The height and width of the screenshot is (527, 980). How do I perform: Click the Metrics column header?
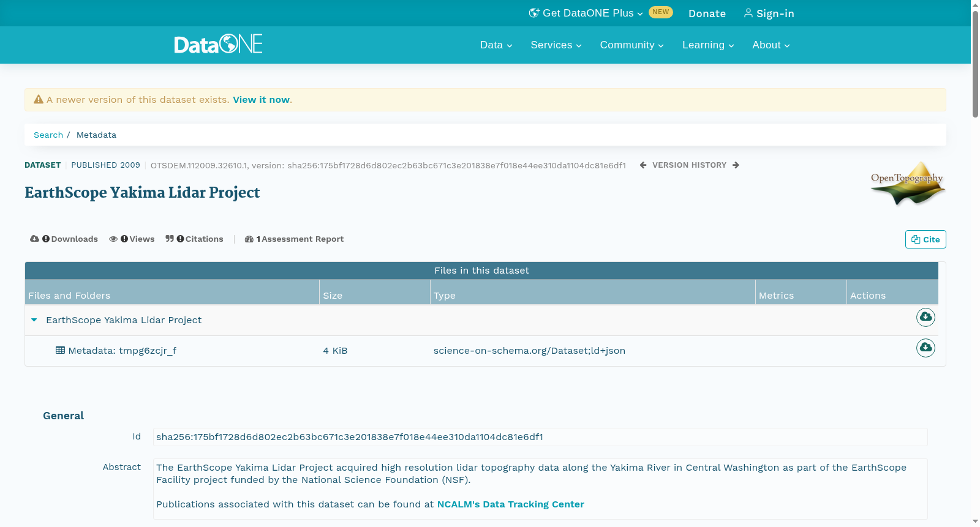801,293
